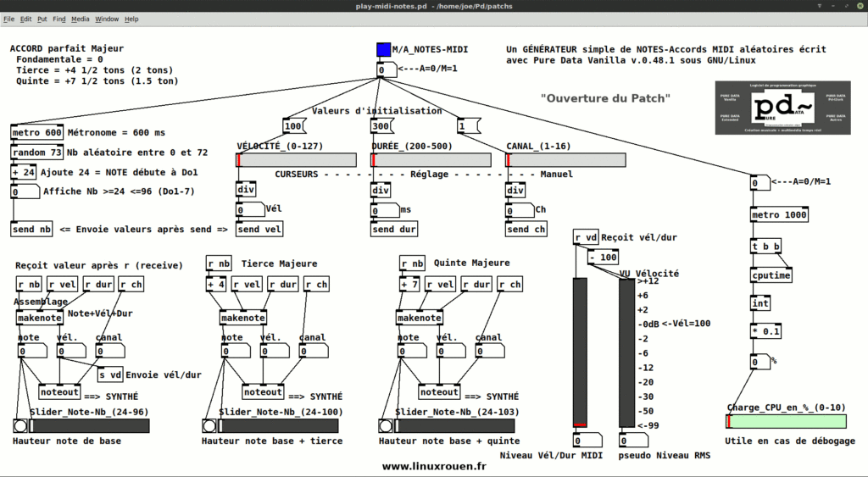Select the s vd object

point(110,374)
